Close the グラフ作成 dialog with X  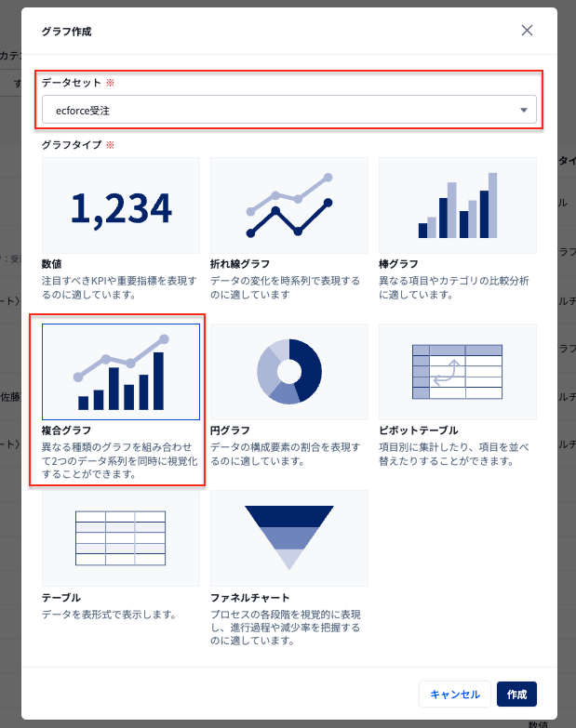(527, 30)
